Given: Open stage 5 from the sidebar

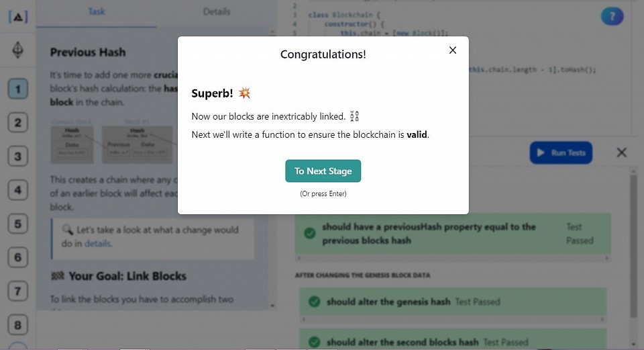Looking at the screenshot, I should [x=17, y=224].
